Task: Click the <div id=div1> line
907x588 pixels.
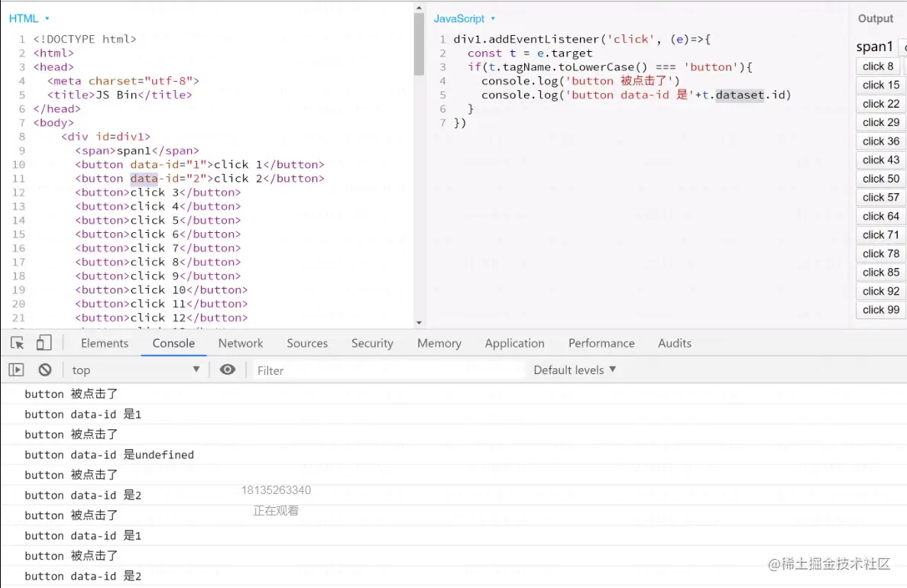Action: coord(106,137)
